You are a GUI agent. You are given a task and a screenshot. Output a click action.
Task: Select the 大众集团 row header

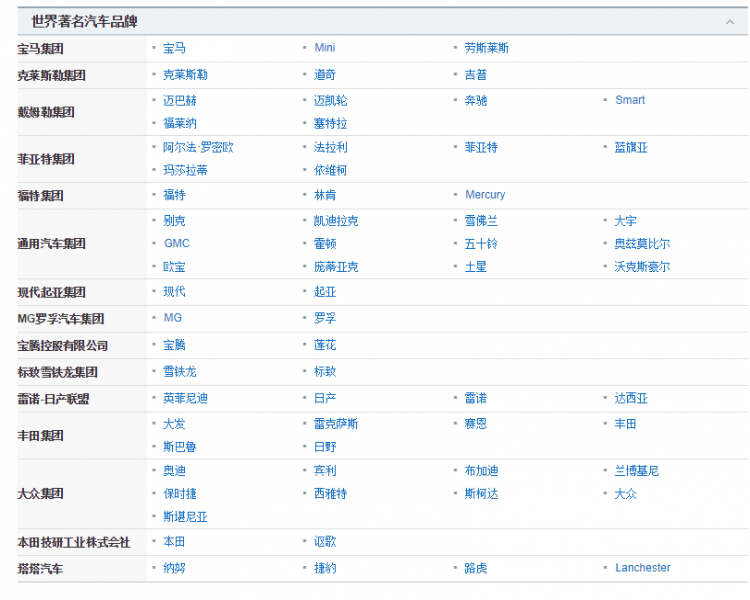(40, 494)
